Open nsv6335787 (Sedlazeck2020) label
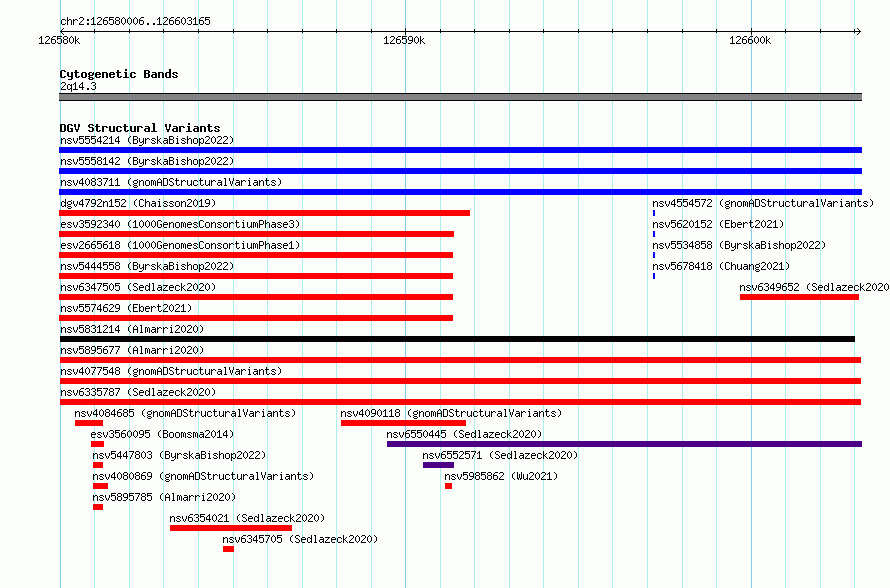This screenshot has height=588, width=890. coord(138,392)
